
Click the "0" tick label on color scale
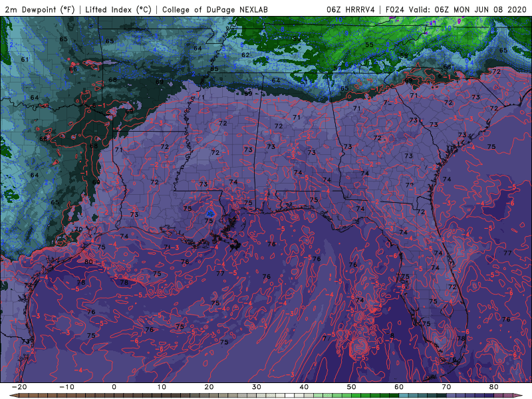pyautogui.click(x=114, y=387)
